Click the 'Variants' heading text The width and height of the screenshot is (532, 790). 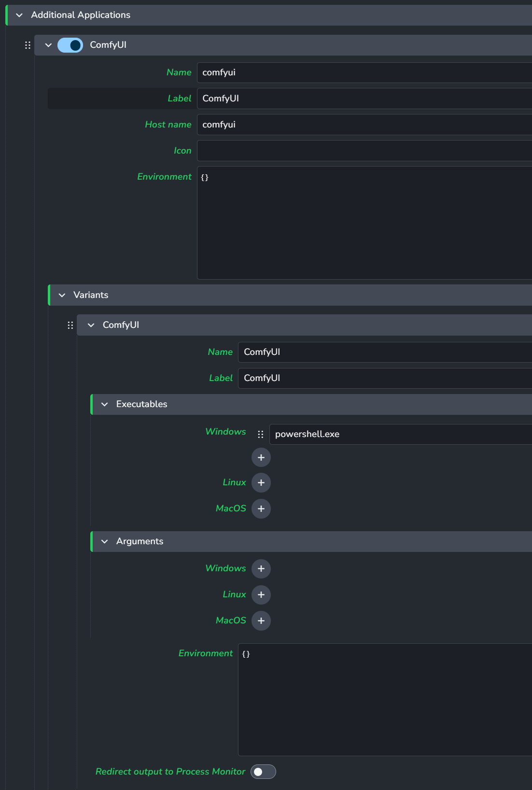click(91, 295)
